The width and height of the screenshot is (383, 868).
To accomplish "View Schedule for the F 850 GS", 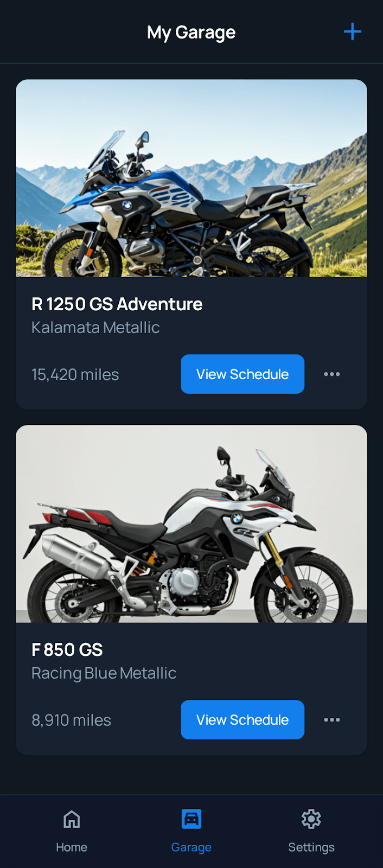I will pyautogui.click(x=242, y=719).
